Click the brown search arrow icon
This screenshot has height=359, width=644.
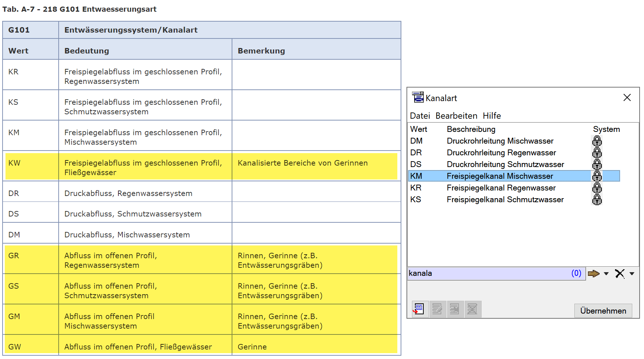(x=593, y=274)
